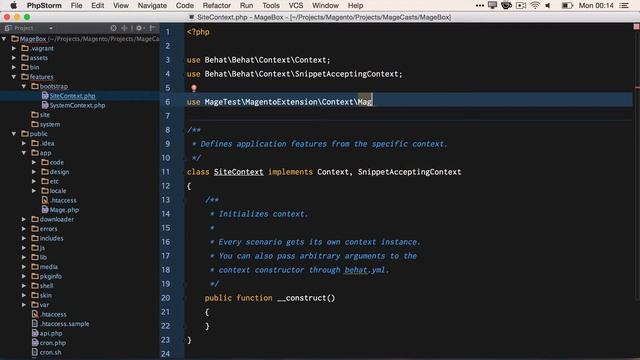Collapse the features folder

pyautogui.click(x=14, y=77)
